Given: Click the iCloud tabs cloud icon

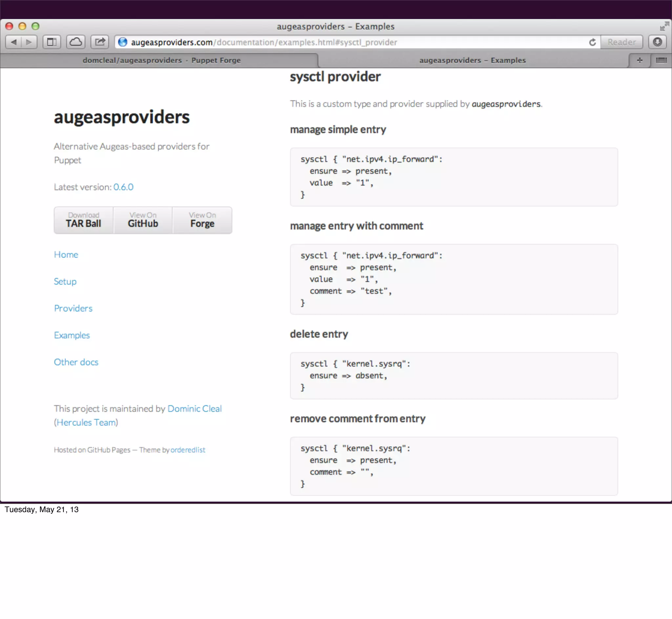Looking at the screenshot, I should click(x=75, y=42).
